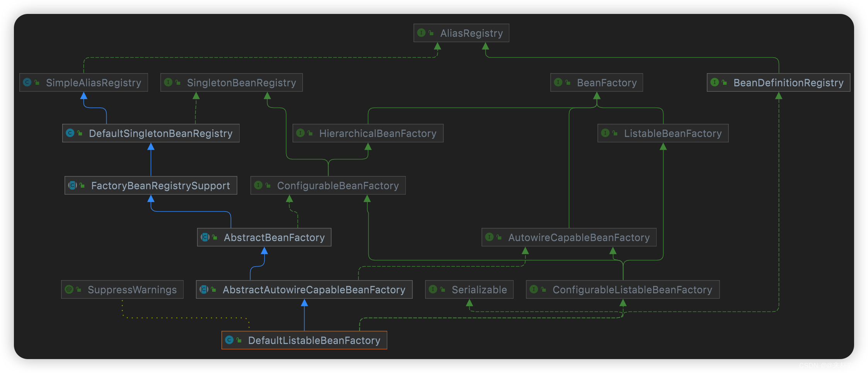Viewport: 868px width, 373px height.
Task: Click the ConfigurableBeanFactory interface icon
Action: pyautogui.click(x=258, y=185)
